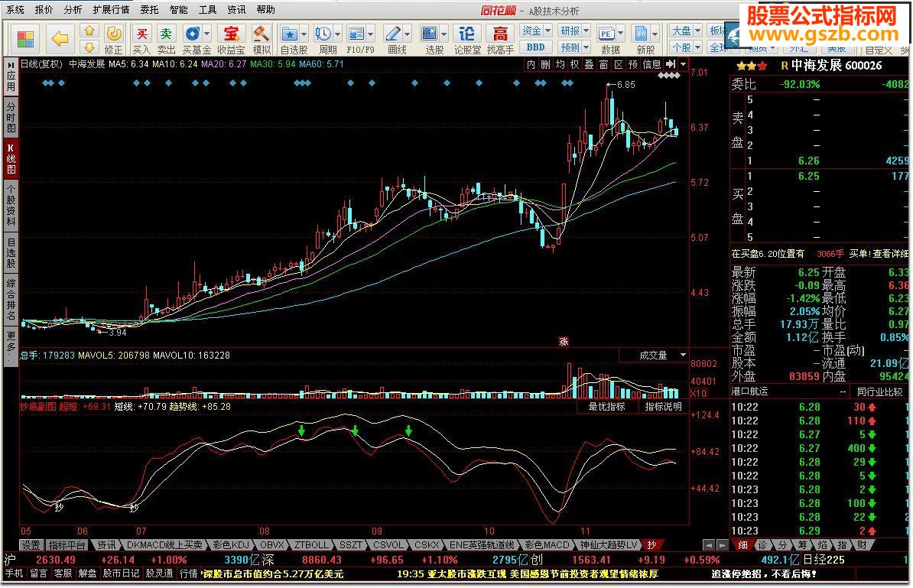Click the 买单!查看详细 link
This screenshot has height=588, width=913.
pyautogui.click(x=879, y=254)
